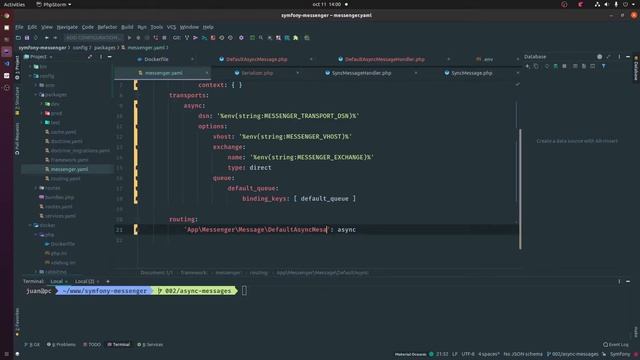Viewport: 640px width, 360px height.
Task: Click the Debug bug icon in the toolbar
Action: click(138, 38)
